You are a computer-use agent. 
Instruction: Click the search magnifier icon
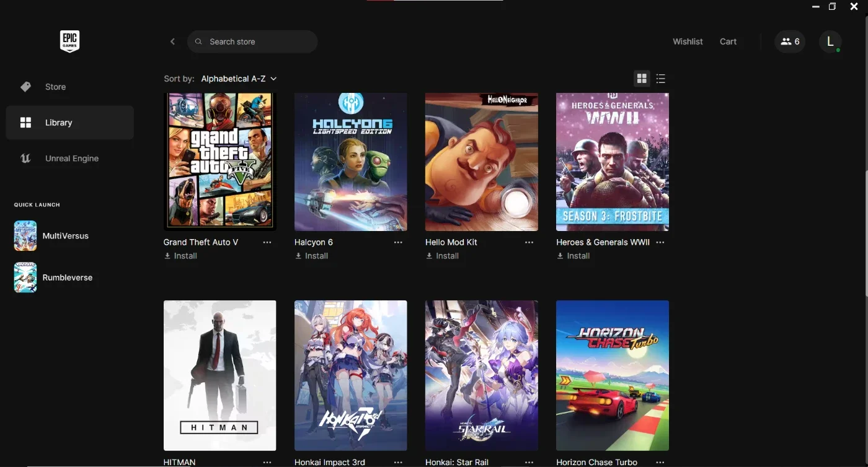pyautogui.click(x=198, y=41)
